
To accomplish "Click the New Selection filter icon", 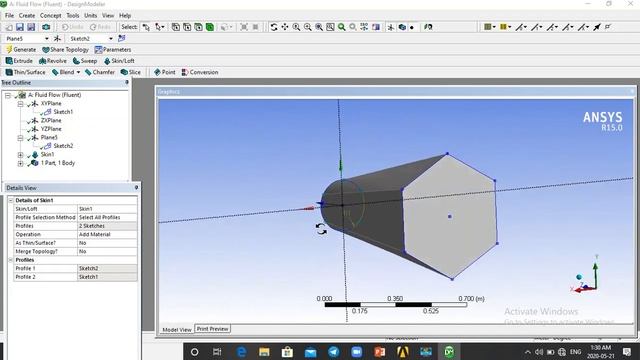I will click(146, 27).
